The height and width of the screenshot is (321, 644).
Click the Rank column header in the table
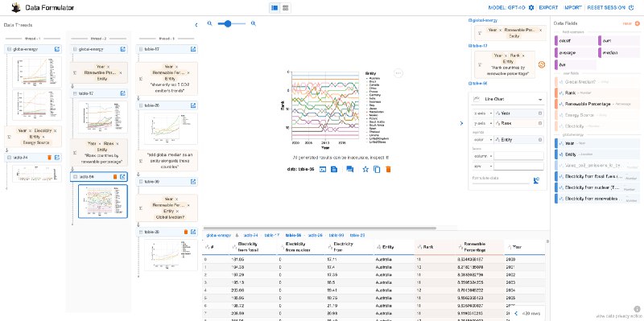pos(436,247)
